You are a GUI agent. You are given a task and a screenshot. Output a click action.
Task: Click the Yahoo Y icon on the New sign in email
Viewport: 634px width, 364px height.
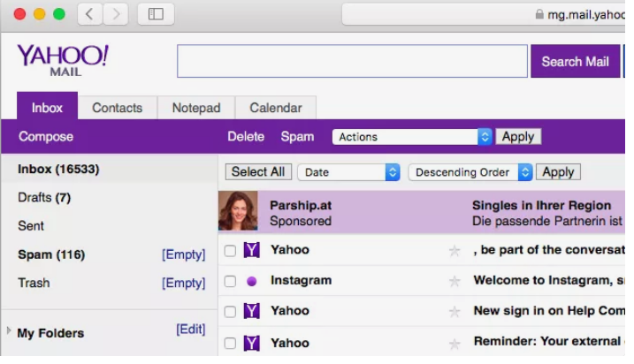click(x=251, y=311)
